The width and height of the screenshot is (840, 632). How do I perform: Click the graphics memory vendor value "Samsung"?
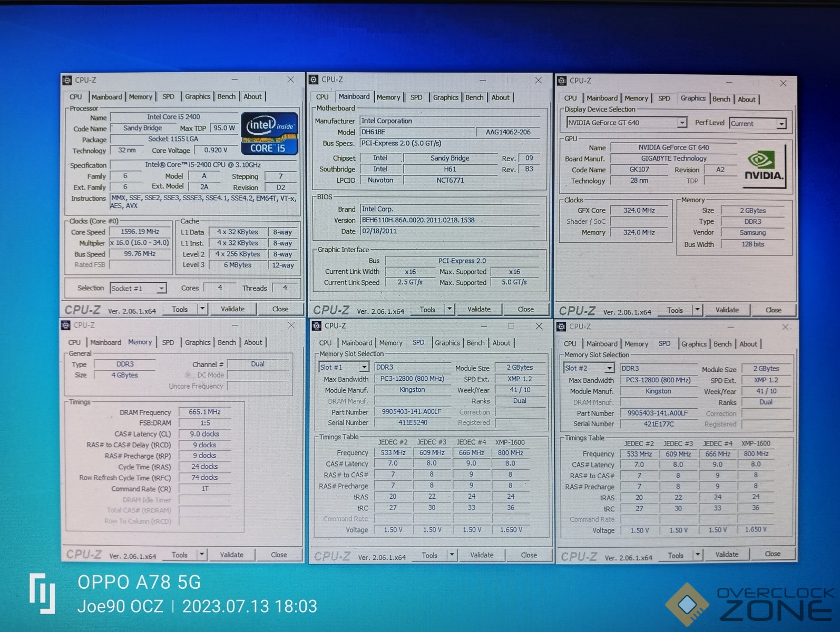coord(753,233)
